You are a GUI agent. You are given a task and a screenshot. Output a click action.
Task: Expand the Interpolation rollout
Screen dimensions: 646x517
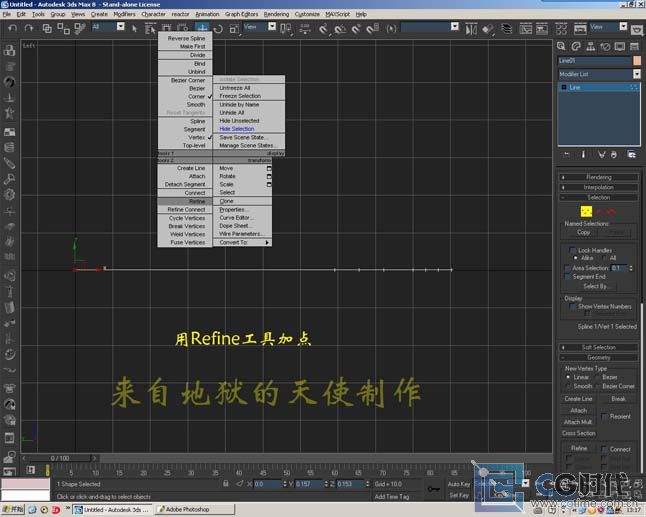[599, 187]
